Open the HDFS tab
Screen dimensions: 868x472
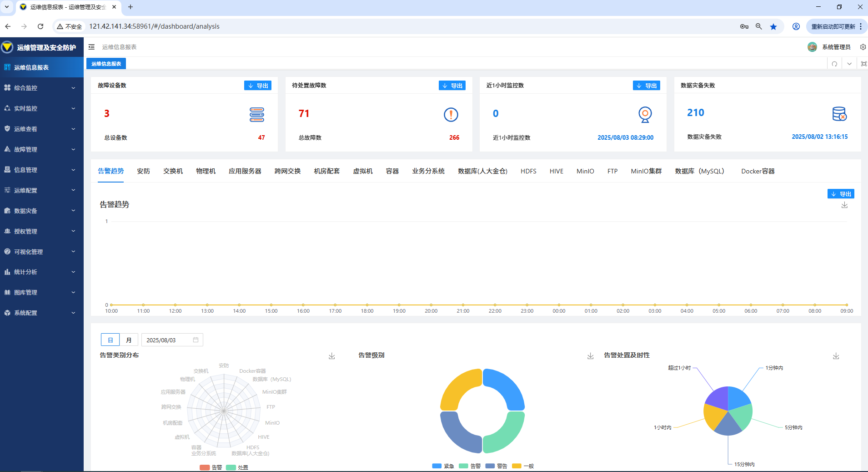click(528, 171)
